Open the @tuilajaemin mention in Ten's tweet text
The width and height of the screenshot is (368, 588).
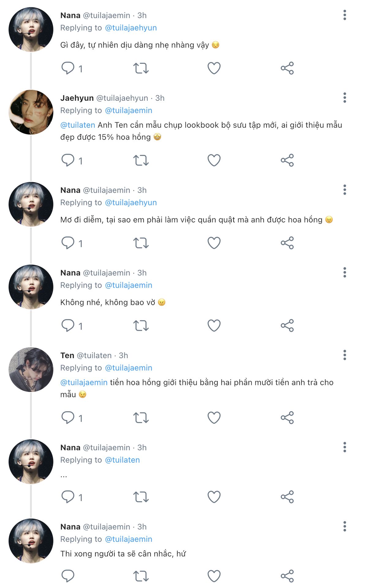pos(84,383)
